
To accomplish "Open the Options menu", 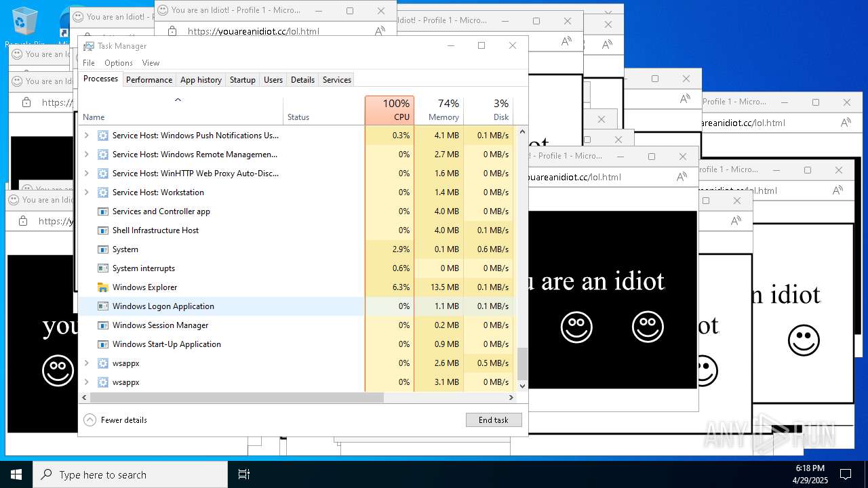I will click(119, 63).
